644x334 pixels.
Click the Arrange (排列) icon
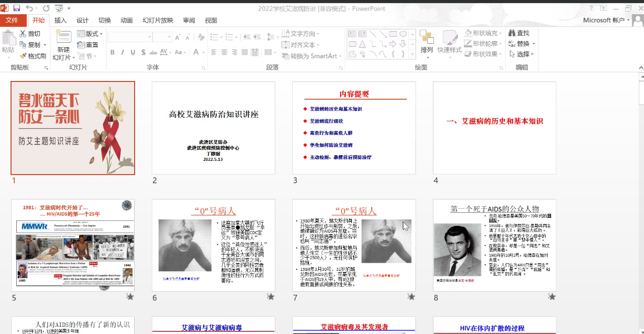tap(426, 42)
